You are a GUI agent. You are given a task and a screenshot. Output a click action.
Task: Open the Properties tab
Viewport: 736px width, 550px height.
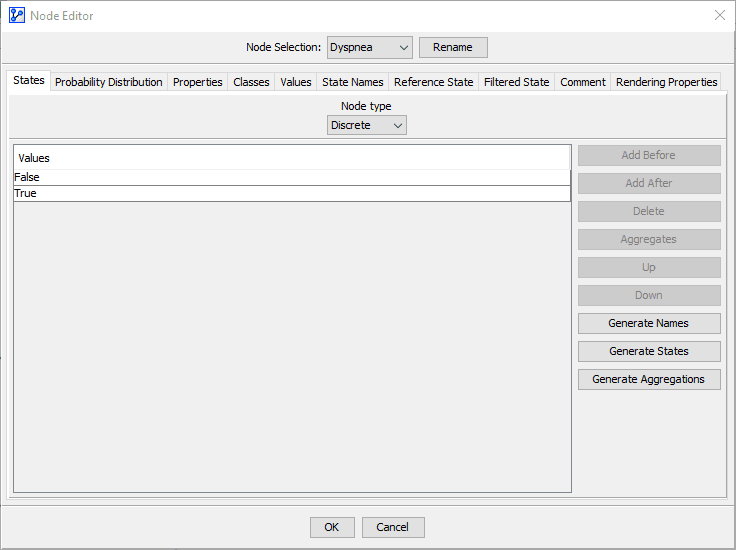198,82
